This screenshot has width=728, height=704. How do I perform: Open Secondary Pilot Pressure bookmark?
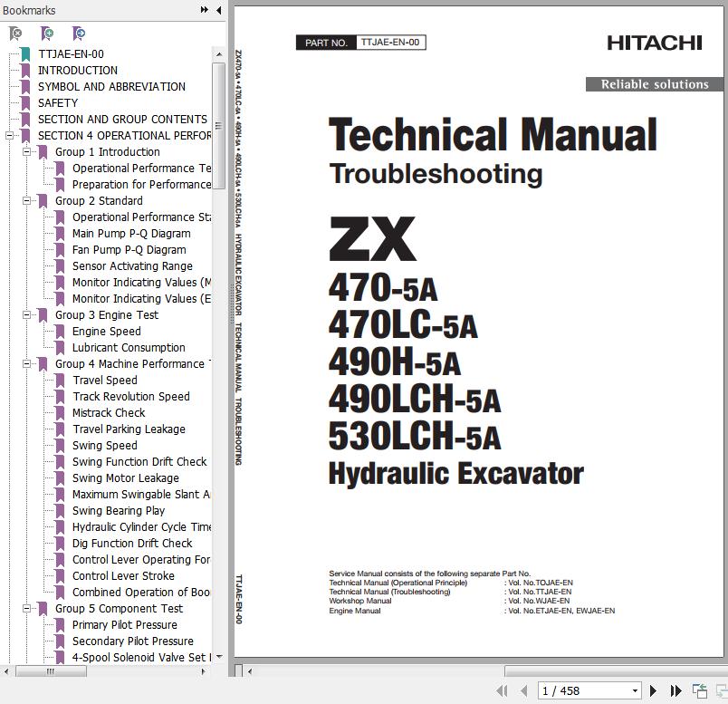133,641
